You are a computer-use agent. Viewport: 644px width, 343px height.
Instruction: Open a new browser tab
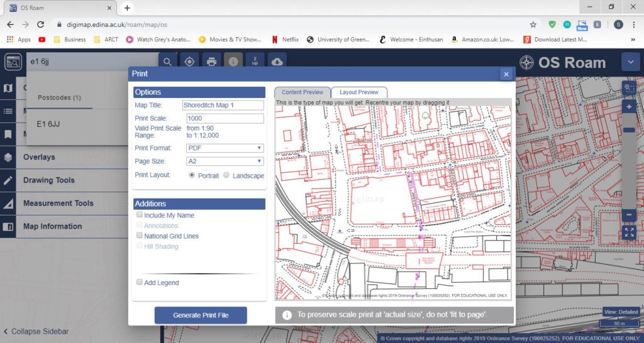click(127, 8)
